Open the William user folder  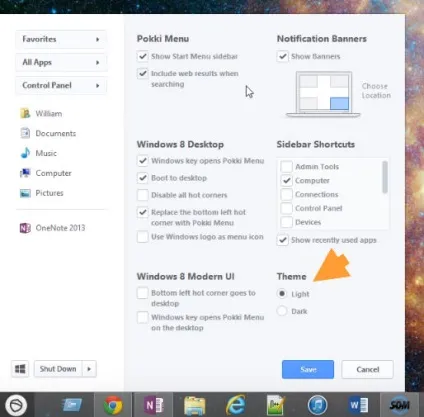[41, 114]
